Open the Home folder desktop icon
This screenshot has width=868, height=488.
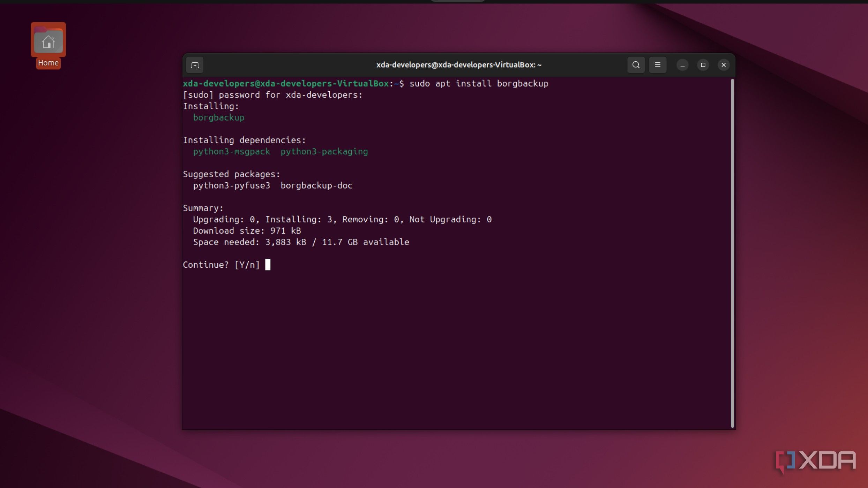pos(48,40)
